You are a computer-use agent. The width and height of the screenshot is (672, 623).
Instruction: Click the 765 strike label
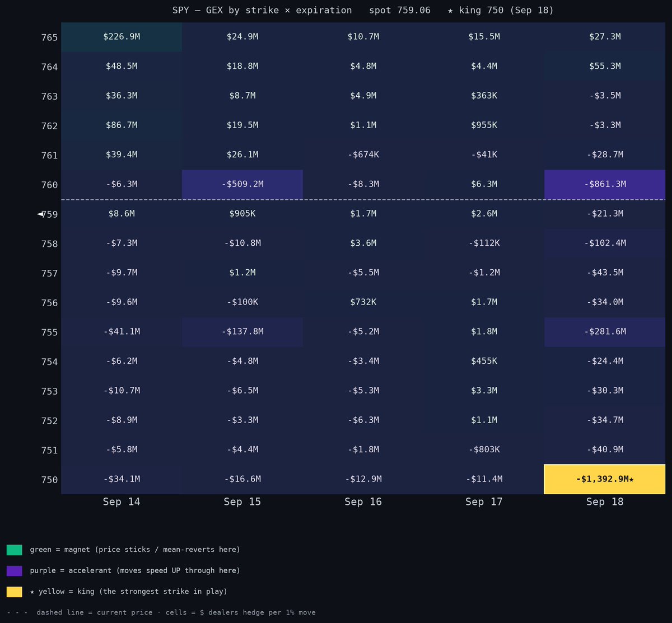tap(49, 38)
